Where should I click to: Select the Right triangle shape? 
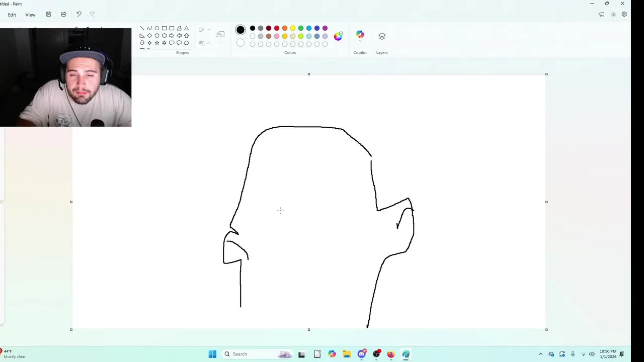pyautogui.click(x=142, y=36)
